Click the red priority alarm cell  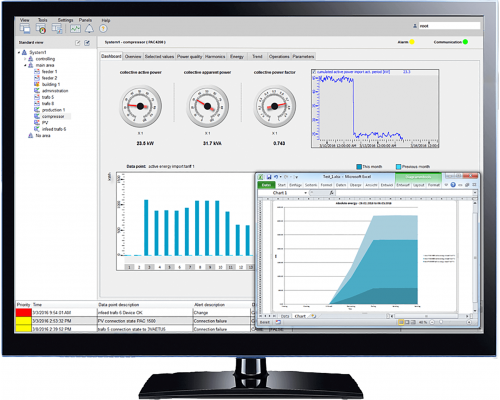(x=24, y=313)
